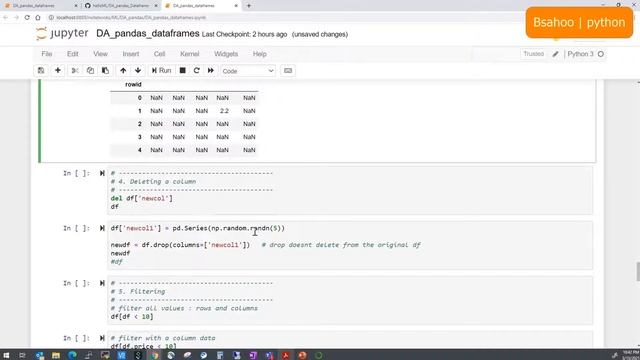Go to browser home page icon
Screen dimensions: 640x360
pos(38,18)
